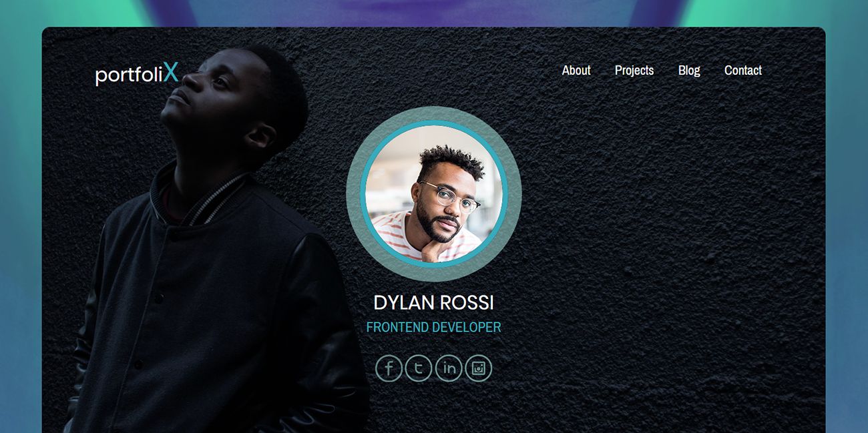Open the LinkedIn social icon
The height and width of the screenshot is (433, 868).
(449, 368)
